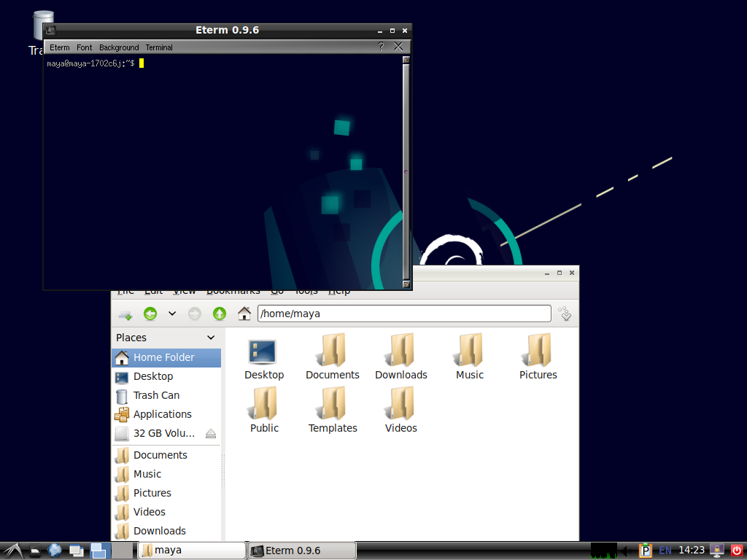Select Trash Can in Places sidebar
747x560 pixels.
156,395
